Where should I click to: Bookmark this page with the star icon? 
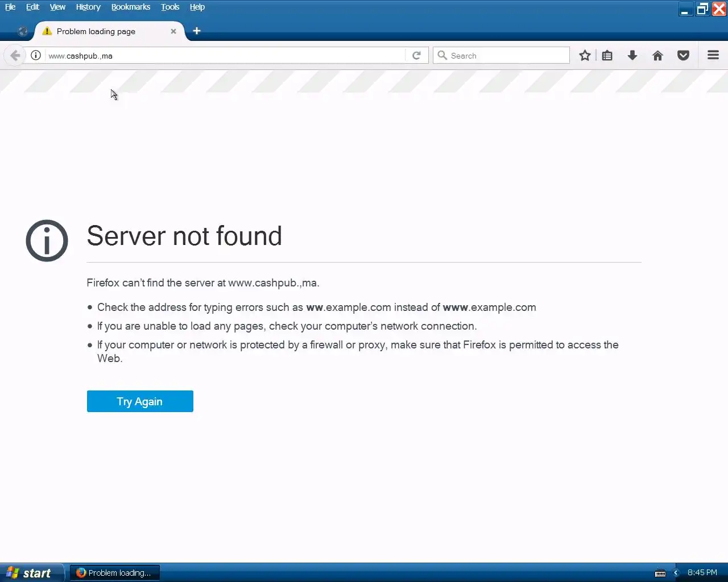(585, 55)
